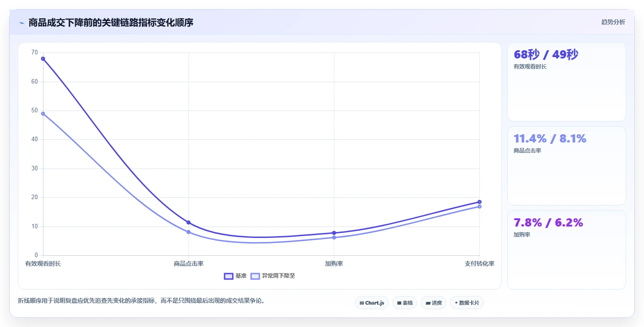Select the 异常周 point at 有效观看时长
The width and height of the screenshot is (644, 327).
click(x=43, y=114)
